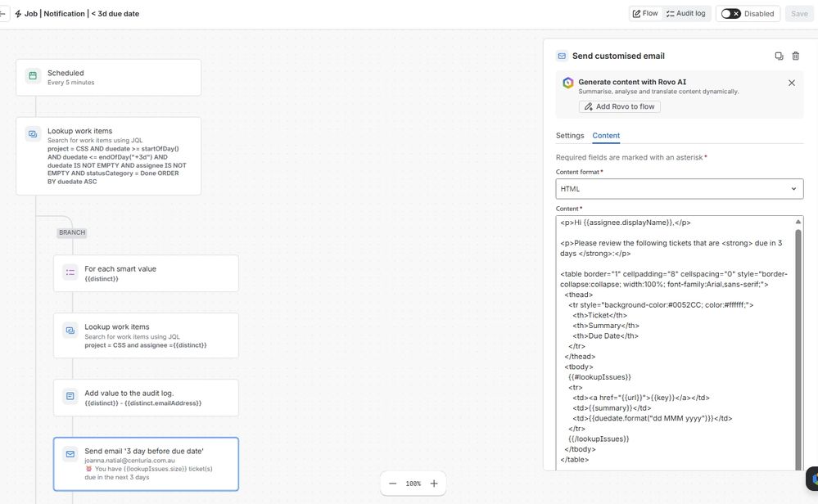818x504 pixels.
Task: Select the For each smart value card
Action: (146, 273)
